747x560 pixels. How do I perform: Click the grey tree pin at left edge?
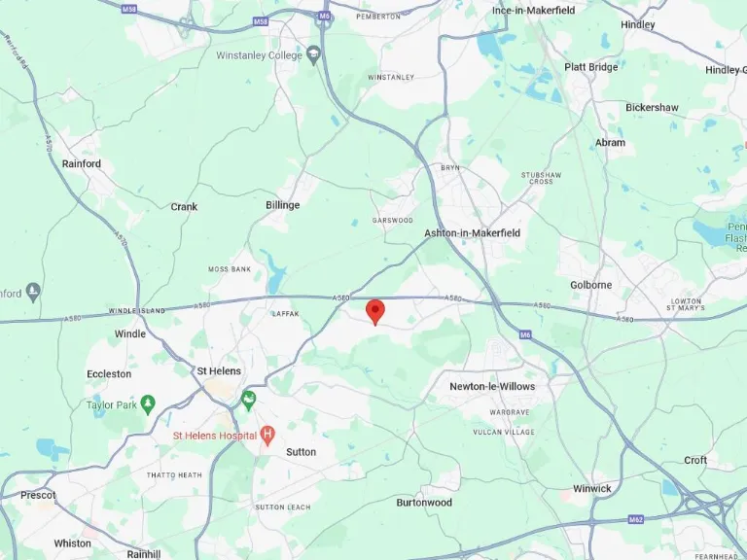coord(33,293)
